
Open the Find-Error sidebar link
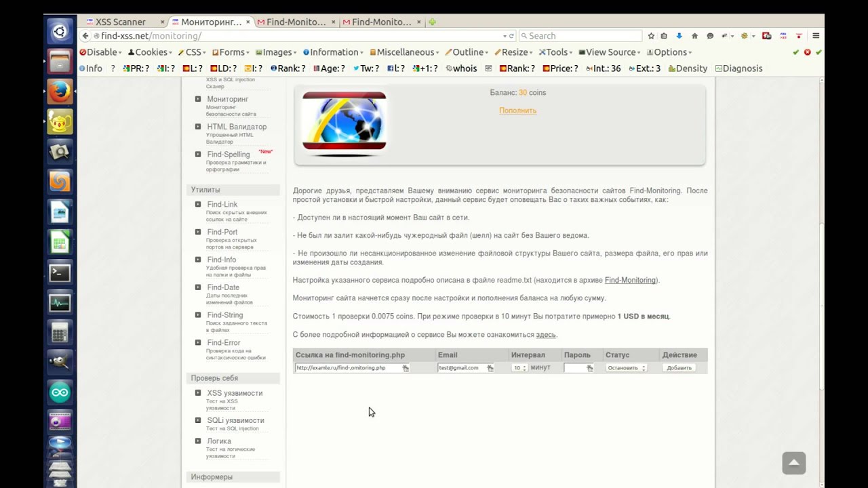[x=224, y=343]
